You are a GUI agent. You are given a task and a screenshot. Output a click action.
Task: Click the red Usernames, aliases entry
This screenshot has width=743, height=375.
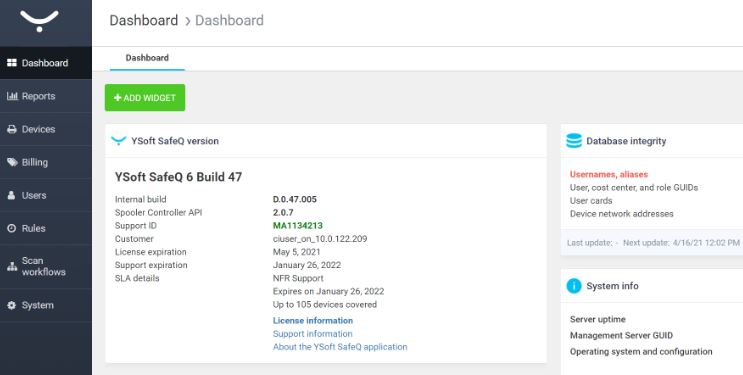click(609, 174)
